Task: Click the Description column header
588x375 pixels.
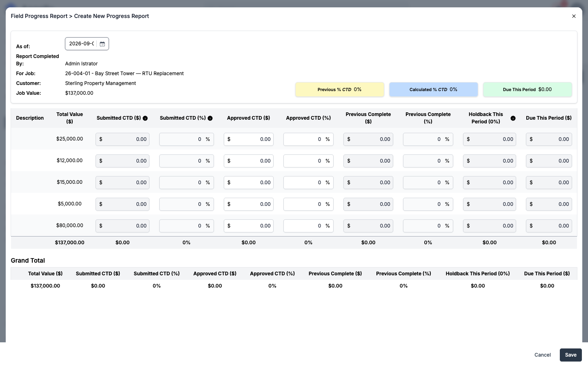Action: click(30, 118)
